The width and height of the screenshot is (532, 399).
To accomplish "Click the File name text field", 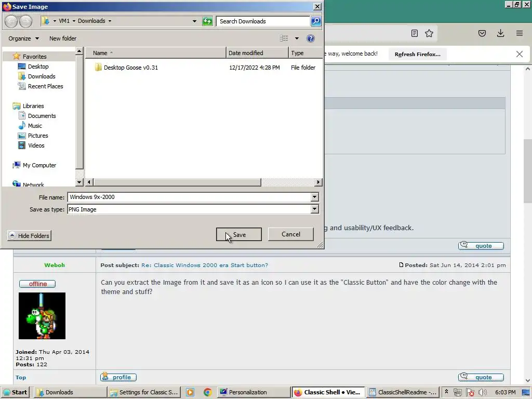I will coord(189,197).
